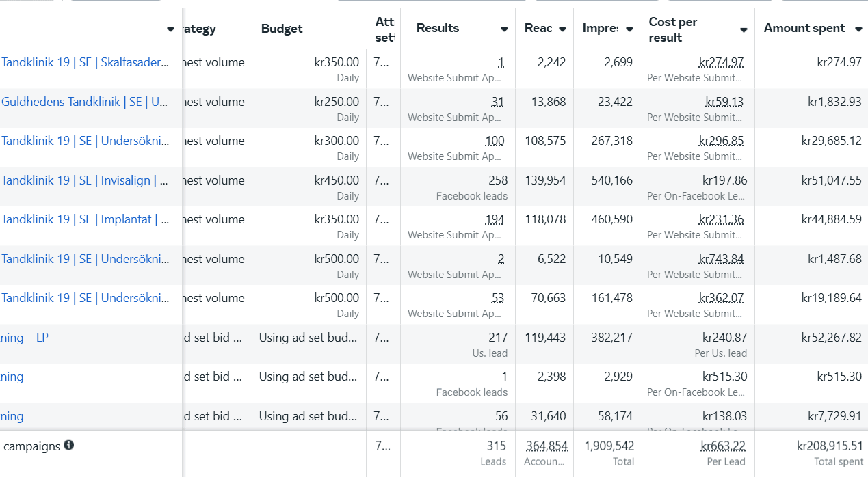Click the kr350.00 daily budget for Skalfasader
Viewport: 868px width, 477px height.
[337, 62]
